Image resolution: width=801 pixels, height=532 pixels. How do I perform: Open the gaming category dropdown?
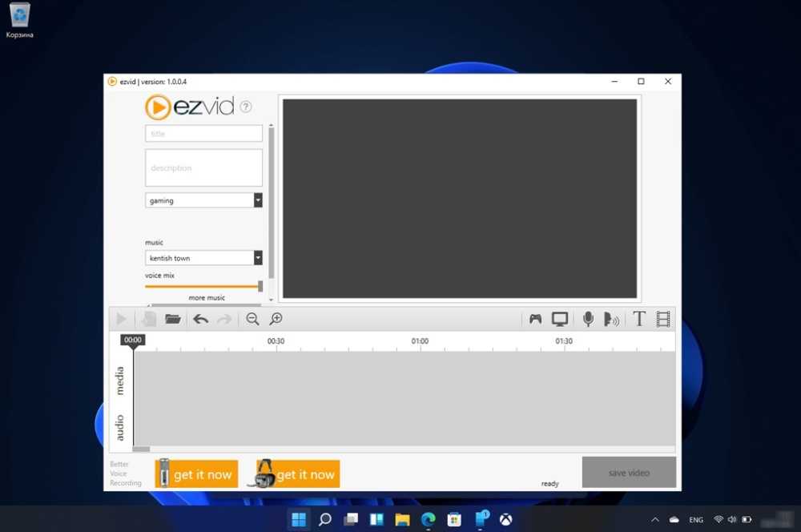click(258, 200)
